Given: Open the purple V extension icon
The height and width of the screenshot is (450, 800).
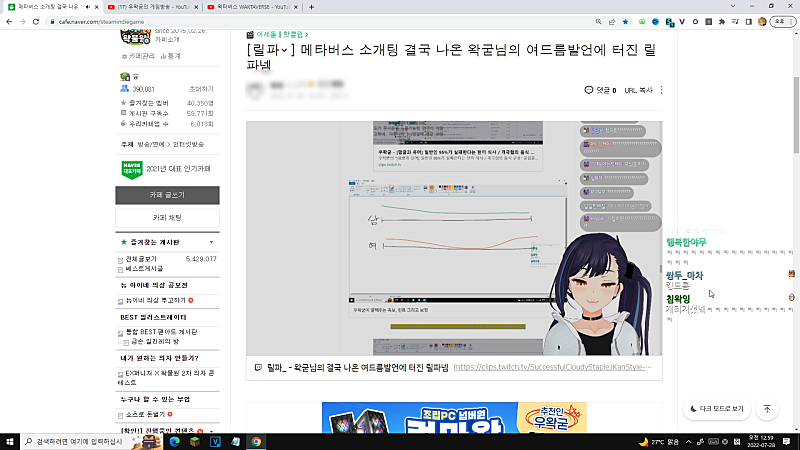Looking at the screenshot, I should click(x=682, y=22).
